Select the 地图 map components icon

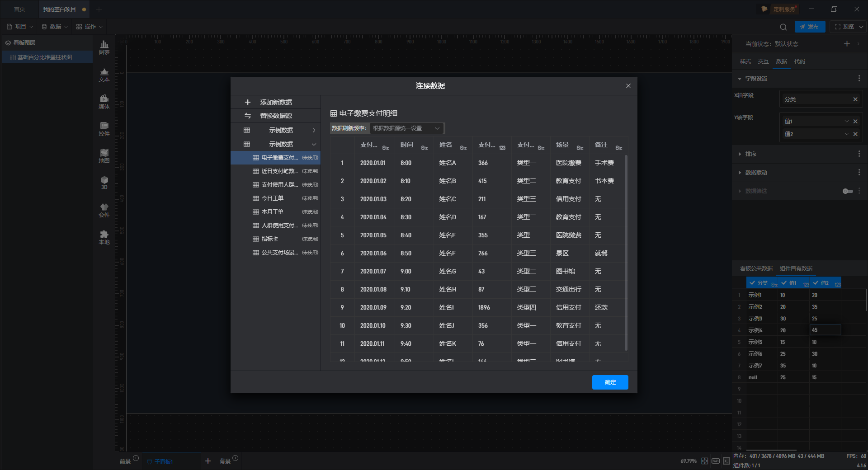point(104,155)
